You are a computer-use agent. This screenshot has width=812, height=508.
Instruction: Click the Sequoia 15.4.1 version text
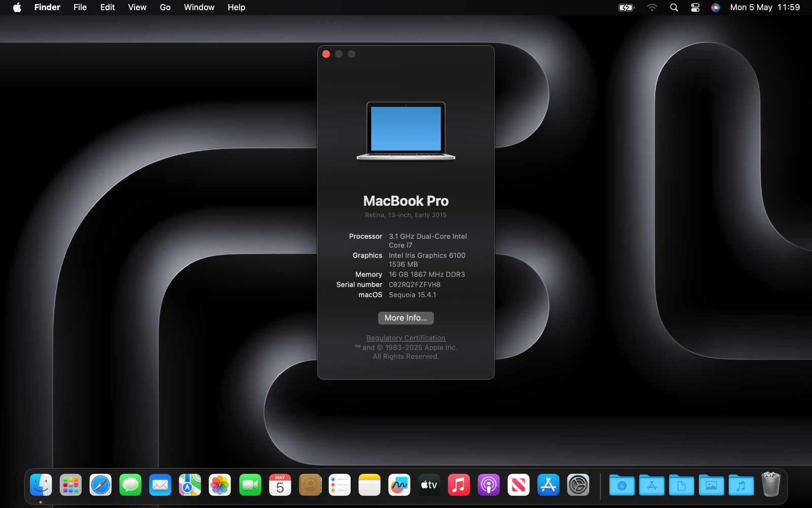[x=413, y=295]
